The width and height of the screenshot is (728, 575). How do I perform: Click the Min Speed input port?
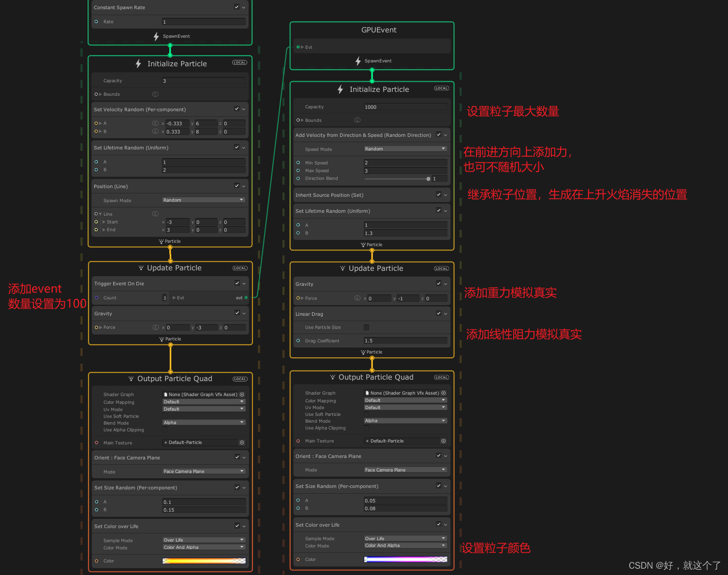[x=298, y=163]
